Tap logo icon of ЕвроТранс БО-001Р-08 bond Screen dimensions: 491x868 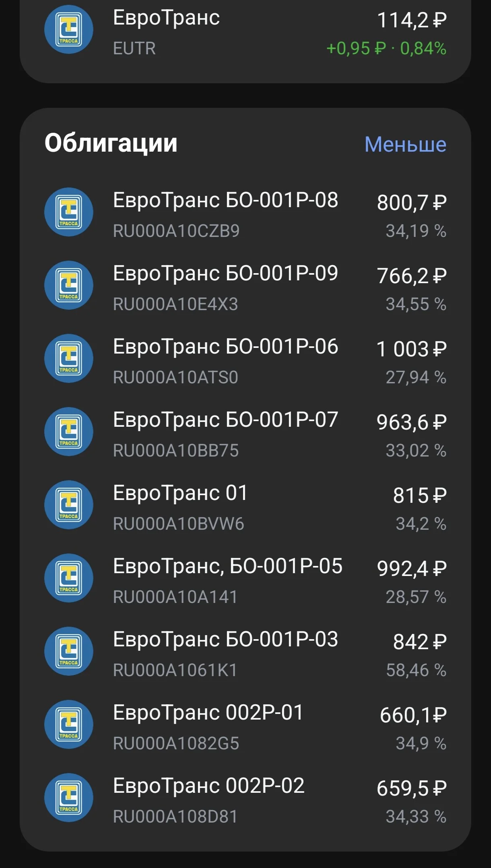pos(69,212)
